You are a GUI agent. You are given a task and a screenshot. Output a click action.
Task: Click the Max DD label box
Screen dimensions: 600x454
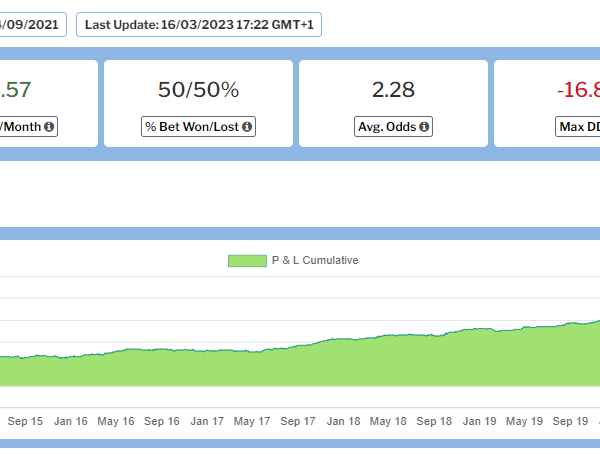[x=578, y=127]
